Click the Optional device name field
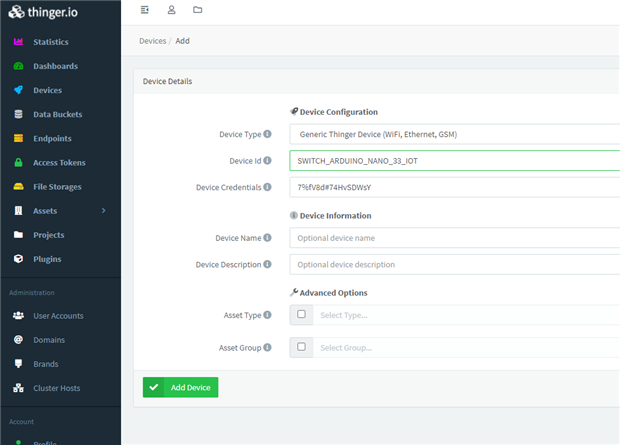 pos(455,238)
